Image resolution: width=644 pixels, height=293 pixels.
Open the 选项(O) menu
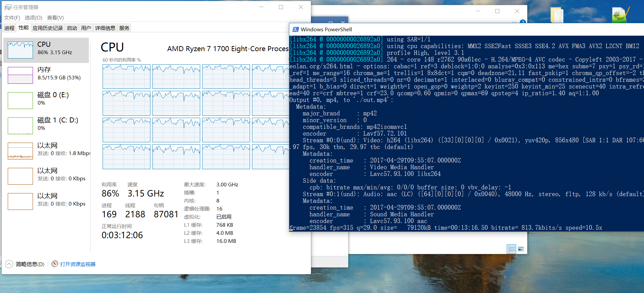tap(33, 17)
